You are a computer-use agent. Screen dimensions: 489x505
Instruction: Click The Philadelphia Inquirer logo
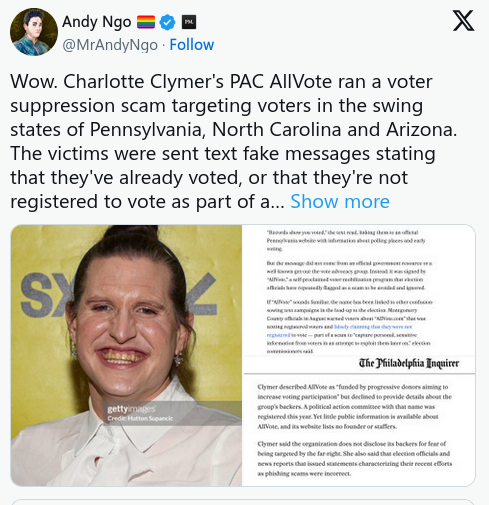(409, 363)
